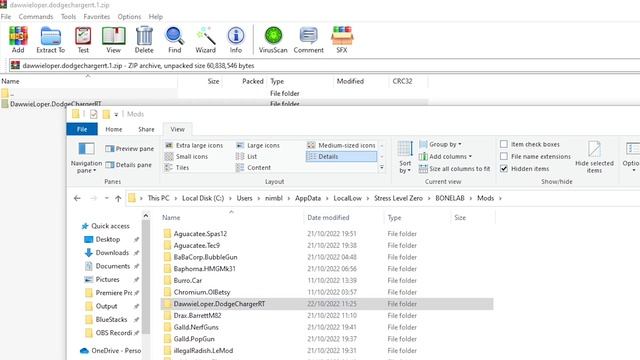Select the Explorer View ribbon tab
Screen dimensions: 640x360
coord(178,129)
